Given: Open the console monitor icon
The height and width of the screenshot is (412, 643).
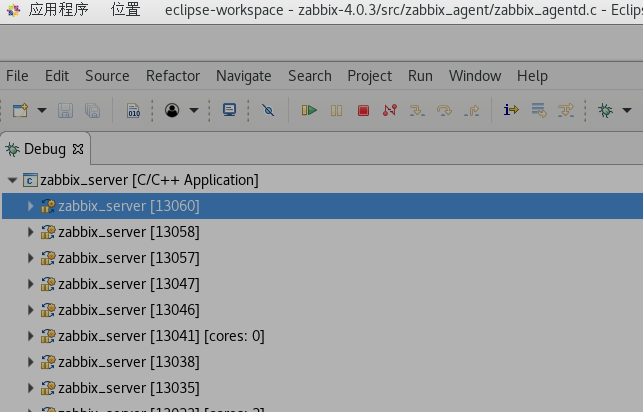Looking at the screenshot, I should [229, 110].
